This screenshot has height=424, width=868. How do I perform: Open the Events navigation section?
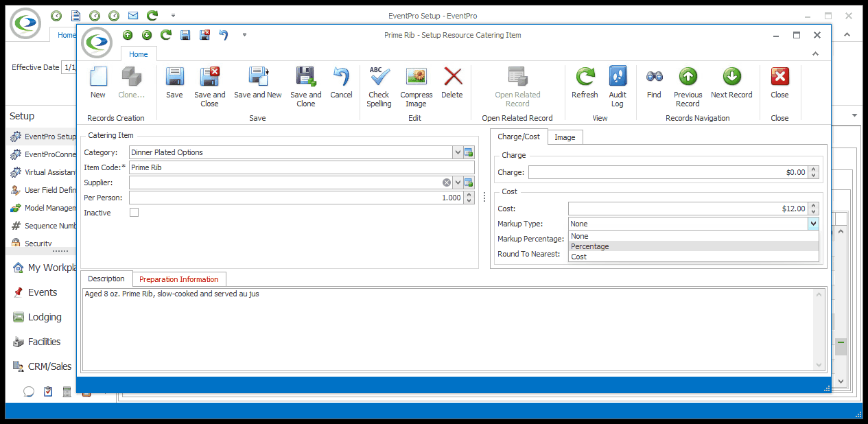pos(43,292)
